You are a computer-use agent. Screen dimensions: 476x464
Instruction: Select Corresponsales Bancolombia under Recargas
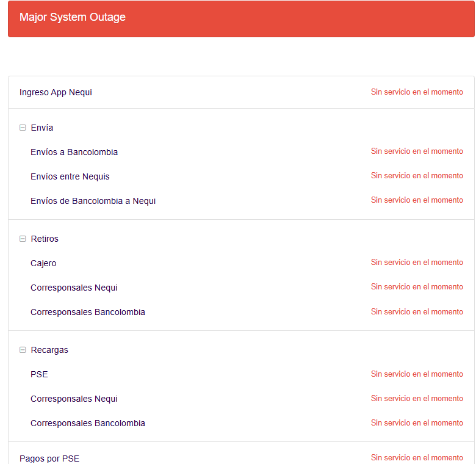pos(87,423)
